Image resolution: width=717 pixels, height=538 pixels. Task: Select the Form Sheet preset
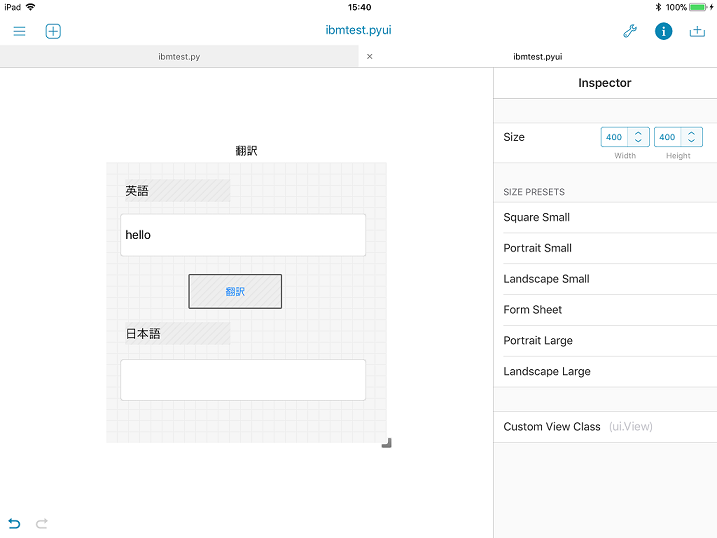[x=533, y=310]
